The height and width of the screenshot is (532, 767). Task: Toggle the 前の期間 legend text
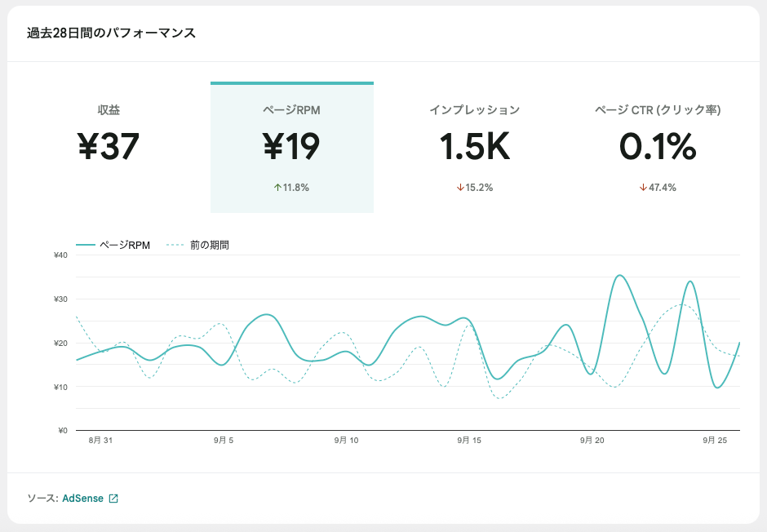209,245
